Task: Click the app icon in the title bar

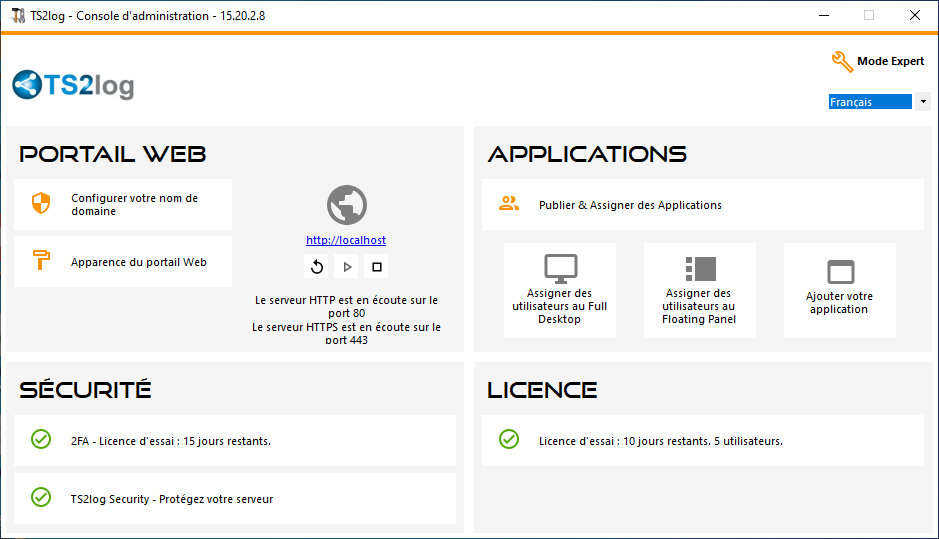Action: 18,16
